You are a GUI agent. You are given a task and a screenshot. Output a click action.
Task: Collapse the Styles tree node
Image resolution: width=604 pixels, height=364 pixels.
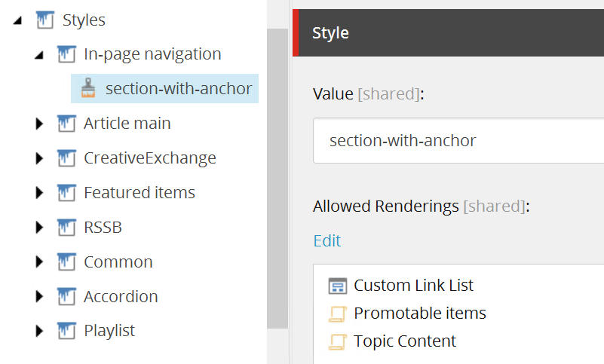pyautogui.click(x=18, y=21)
